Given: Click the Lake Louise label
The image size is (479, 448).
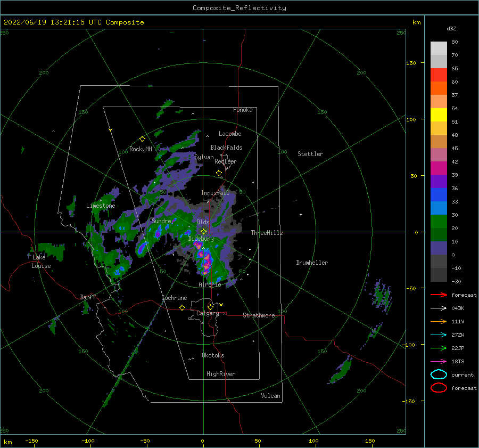Looking at the screenshot, I should (41, 262).
